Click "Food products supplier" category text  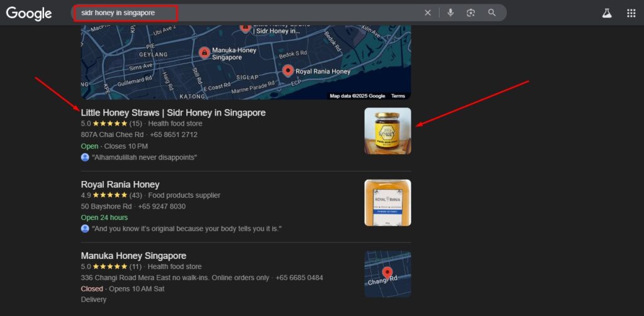pos(184,195)
